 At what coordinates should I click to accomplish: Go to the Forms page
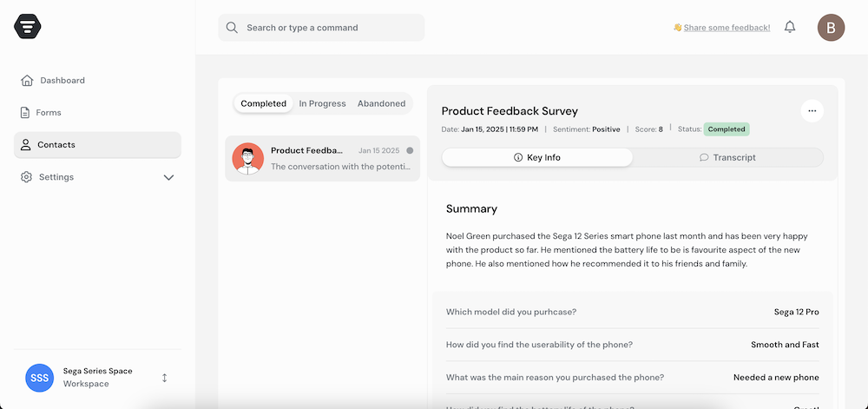(x=48, y=113)
